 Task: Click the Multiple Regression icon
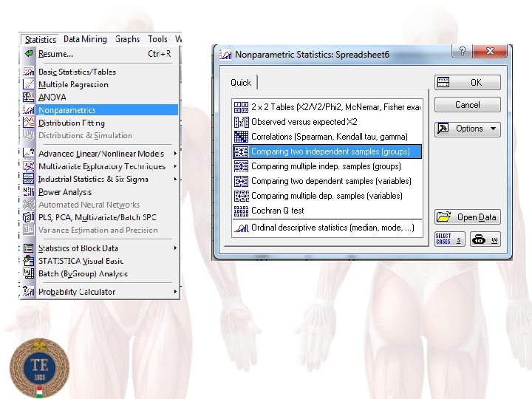(29, 84)
